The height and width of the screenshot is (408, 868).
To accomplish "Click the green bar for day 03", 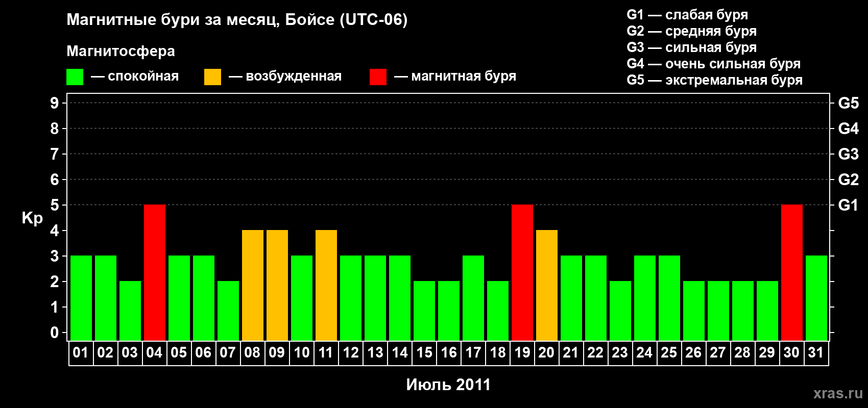I will click(130, 311).
